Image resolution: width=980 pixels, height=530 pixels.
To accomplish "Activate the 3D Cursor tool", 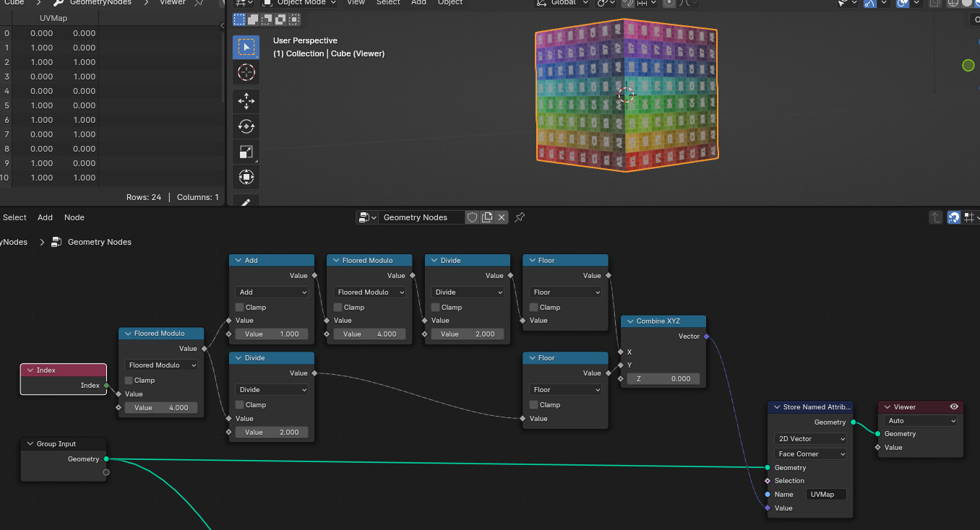I will pyautogui.click(x=246, y=73).
